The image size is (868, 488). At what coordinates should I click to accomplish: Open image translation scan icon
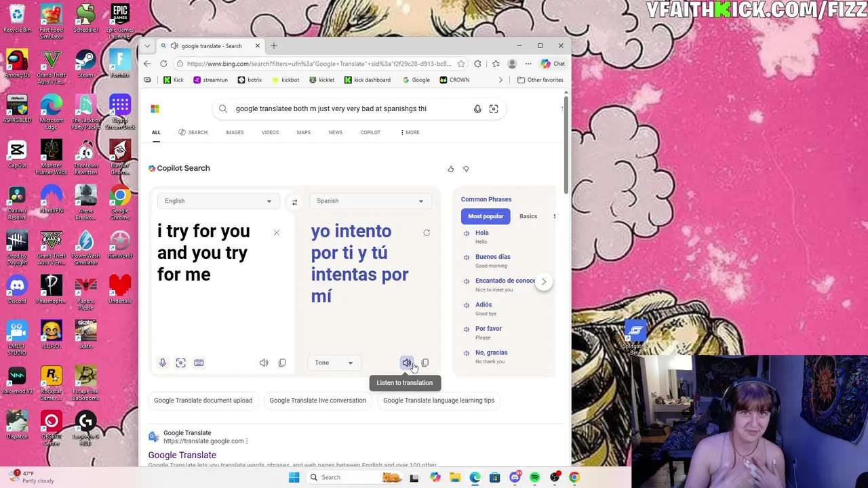[x=181, y=363]
